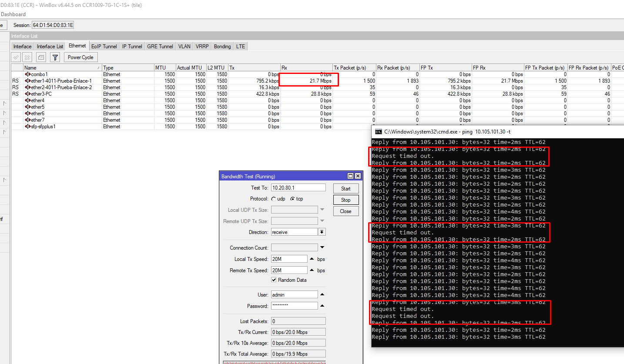Expand the Connection Count field arrow
Screen dimensions: 624x364
coord(322,248)
